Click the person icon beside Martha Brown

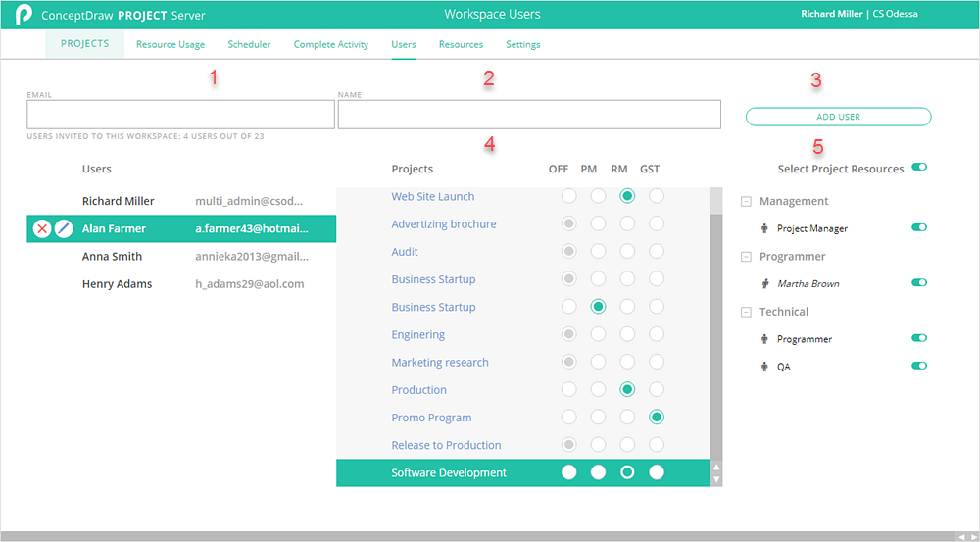[x=764, y=284]
